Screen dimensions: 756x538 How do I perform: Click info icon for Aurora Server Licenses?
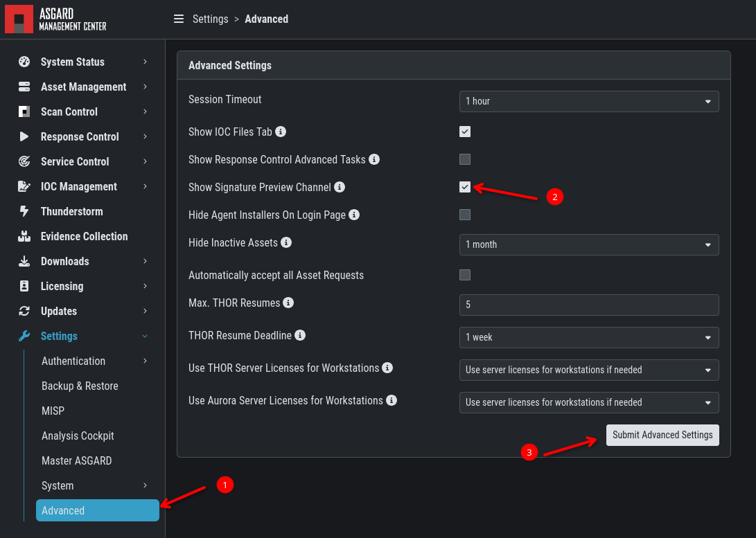coord(392,400)
